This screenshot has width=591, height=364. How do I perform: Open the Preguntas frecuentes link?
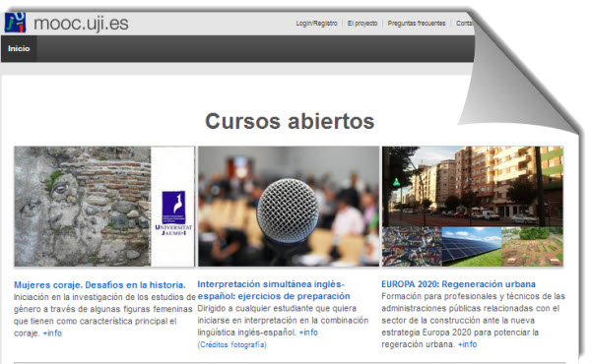417,24
